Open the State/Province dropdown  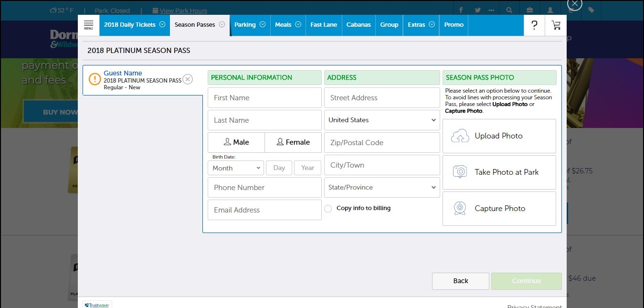[382, 187]
